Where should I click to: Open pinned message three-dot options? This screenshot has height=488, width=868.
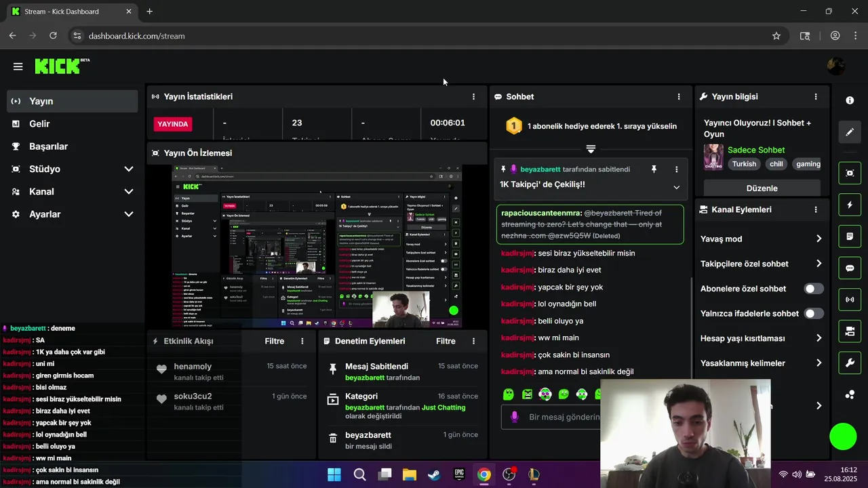coord(676,169)
